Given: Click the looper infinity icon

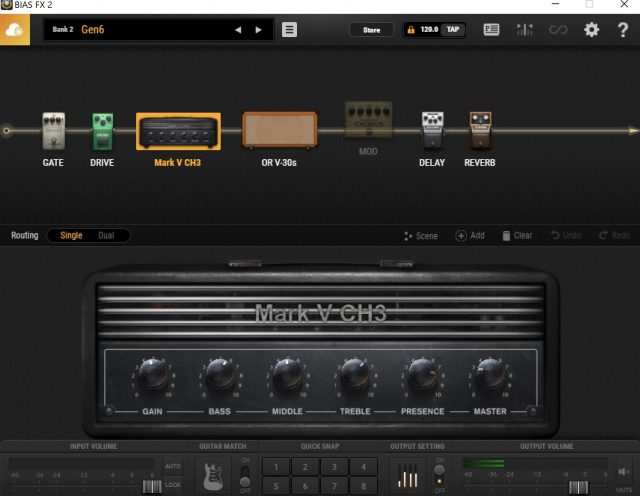Looking at the screenshot, I should point(558,30).
